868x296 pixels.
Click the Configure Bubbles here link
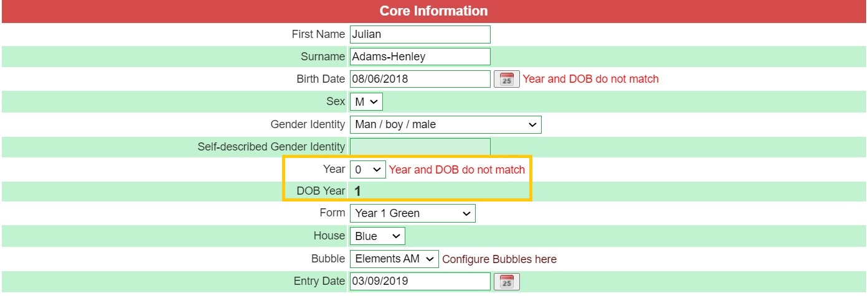(499, 259)
